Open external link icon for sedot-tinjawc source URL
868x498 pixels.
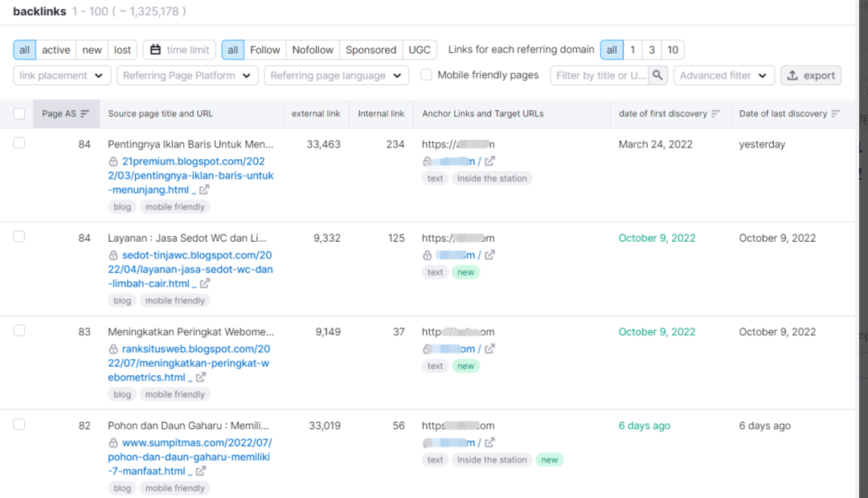click(x=204, y=284)
